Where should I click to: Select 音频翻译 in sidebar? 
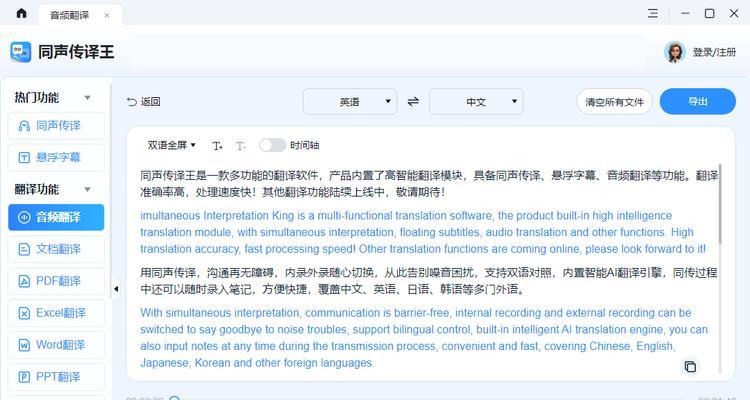tap(56, 217)
